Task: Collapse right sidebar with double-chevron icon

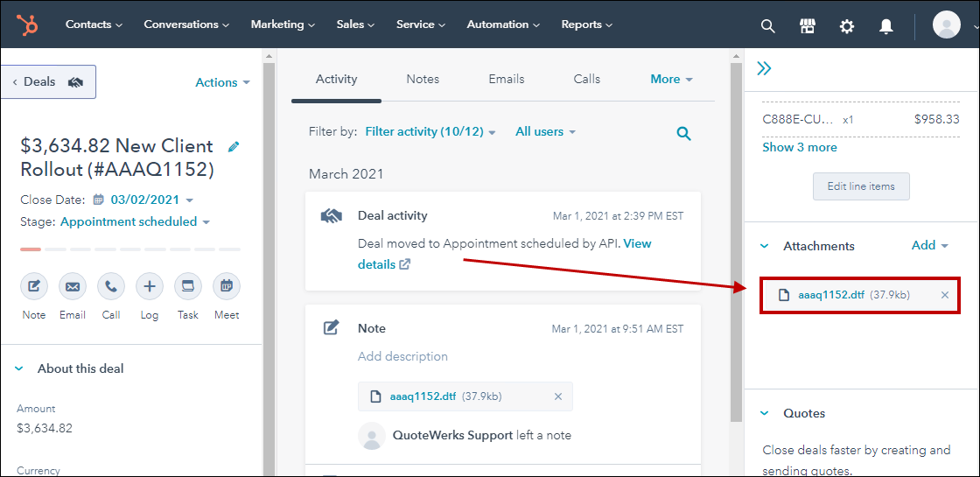Action: 764,69
